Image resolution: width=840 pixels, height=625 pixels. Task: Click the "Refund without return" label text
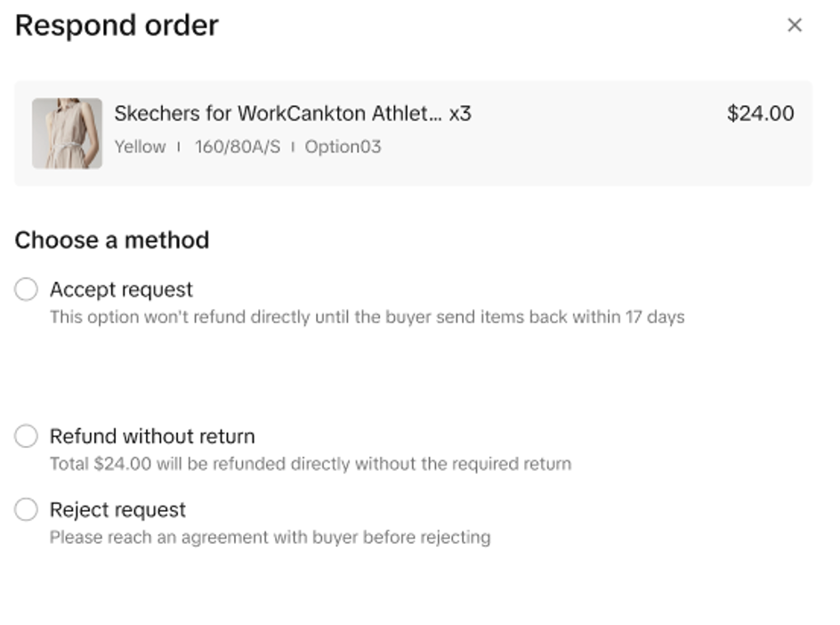pyautogui.click(x=152, y=436)
